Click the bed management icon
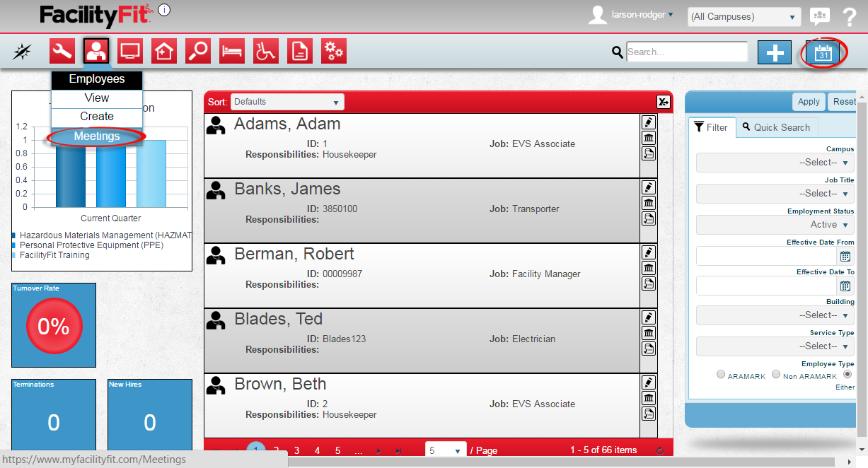 pos(232,52)
